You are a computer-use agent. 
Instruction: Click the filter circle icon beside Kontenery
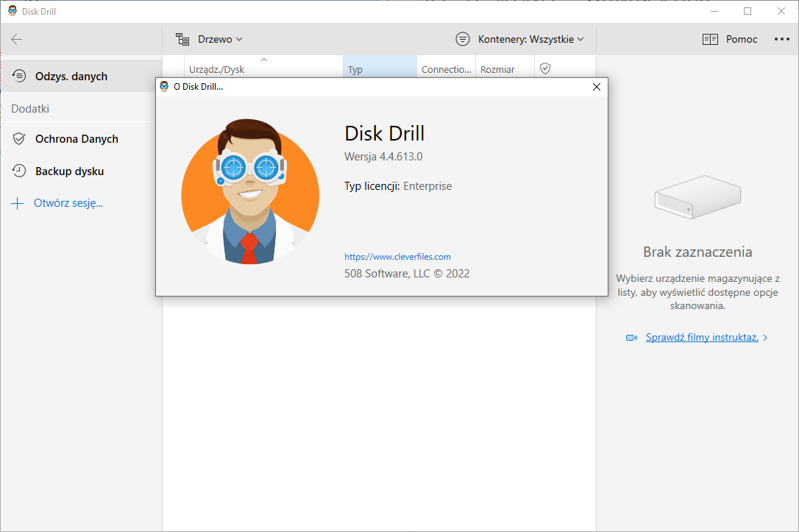tap(463, 39)
